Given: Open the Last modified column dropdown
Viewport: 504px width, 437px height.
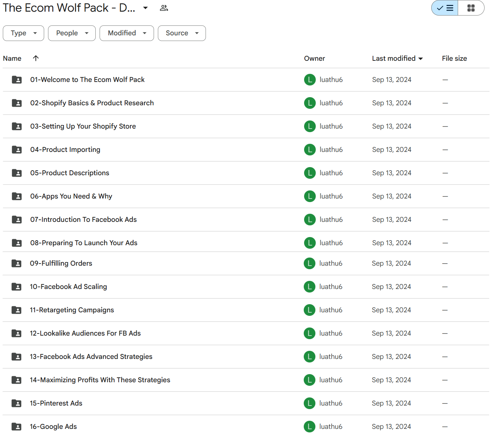Looking at the screenshot, I should point(420,59).
